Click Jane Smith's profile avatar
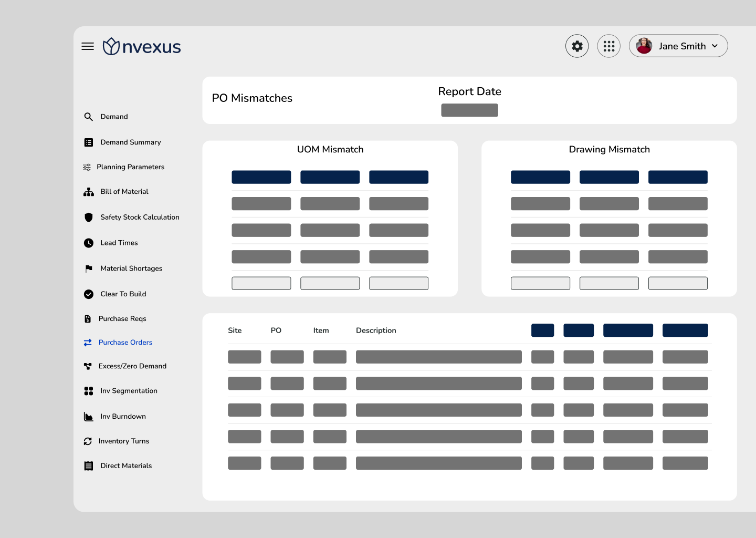 644,46
